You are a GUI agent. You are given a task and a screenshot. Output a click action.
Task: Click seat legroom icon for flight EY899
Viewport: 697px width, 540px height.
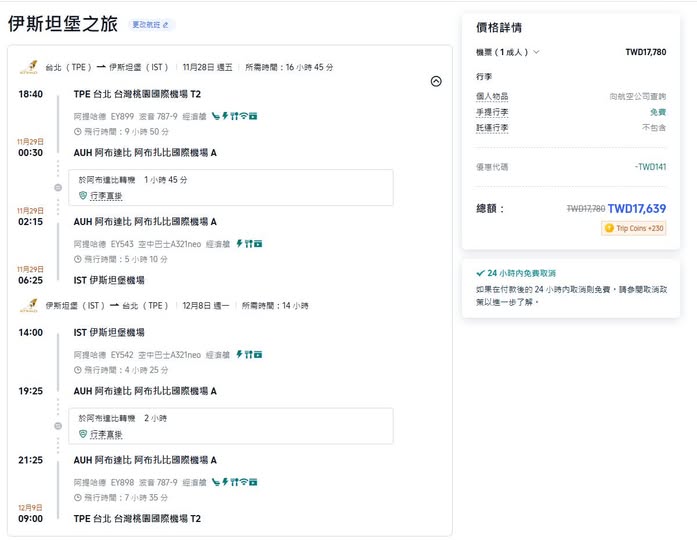click(x=216, y=117)
